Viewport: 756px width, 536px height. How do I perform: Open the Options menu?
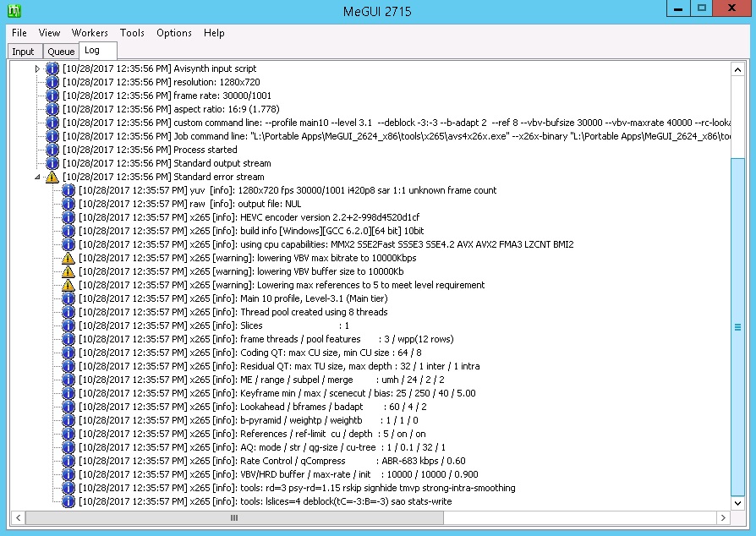pos(174,33)
